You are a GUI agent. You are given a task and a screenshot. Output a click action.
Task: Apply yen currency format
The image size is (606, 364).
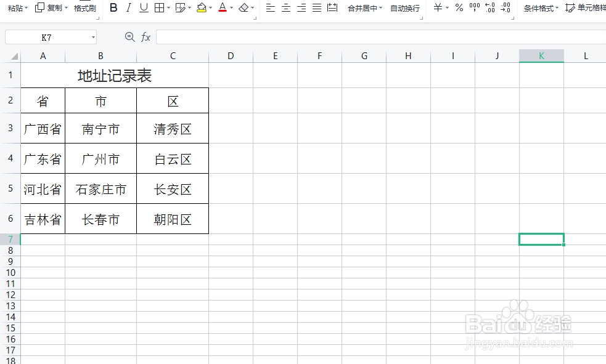438,7
